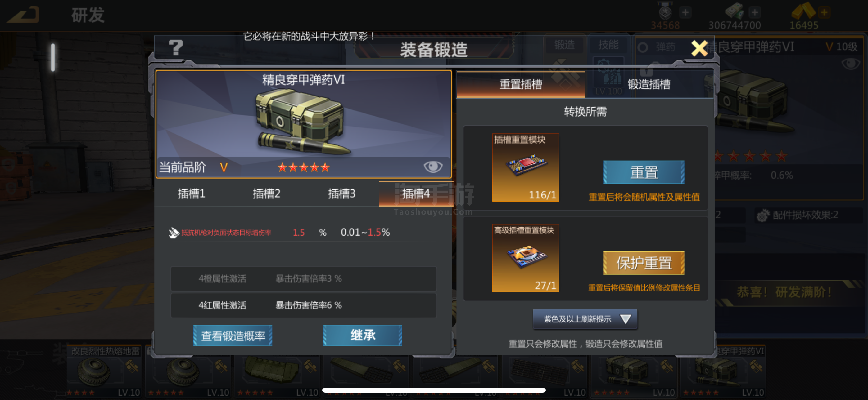This screenshot has width=868, height=400.
Task: Click the blue 重置 button
Action: [644, 172]
